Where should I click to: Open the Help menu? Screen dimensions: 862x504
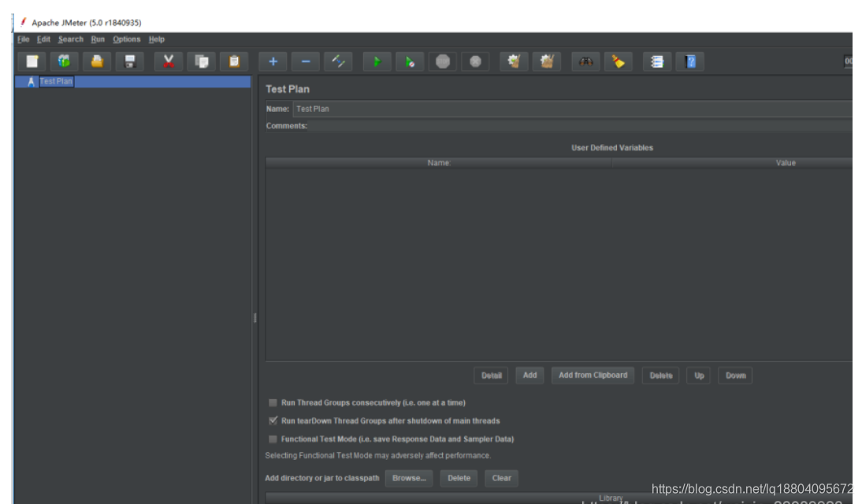point(157,39)
